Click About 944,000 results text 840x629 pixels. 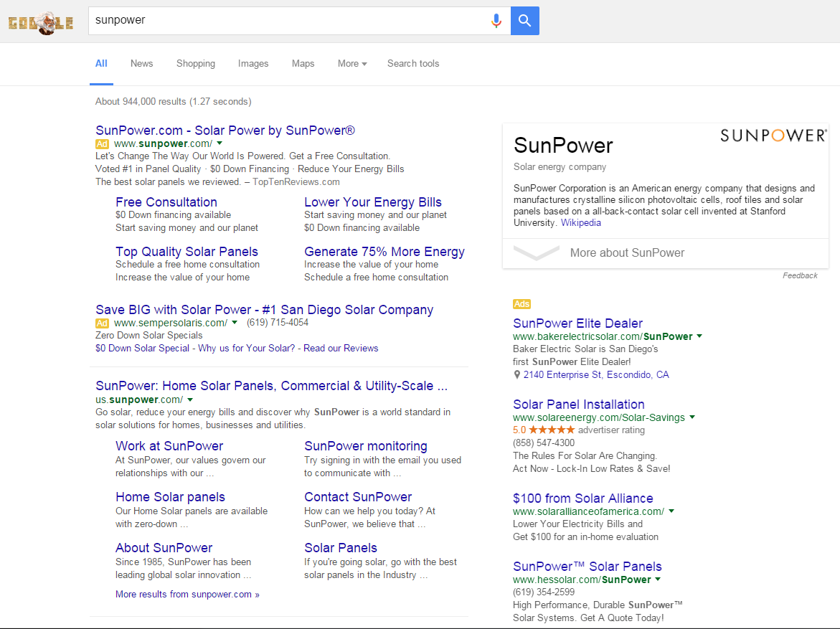pos(173,101)
